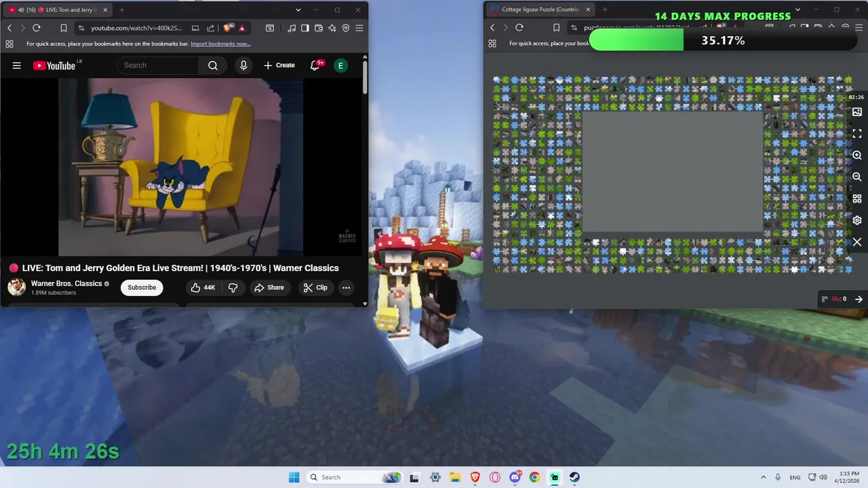868x488 pixels.
Task: Open the YouTube account avatar E
Action: click(x=340, y=65)
